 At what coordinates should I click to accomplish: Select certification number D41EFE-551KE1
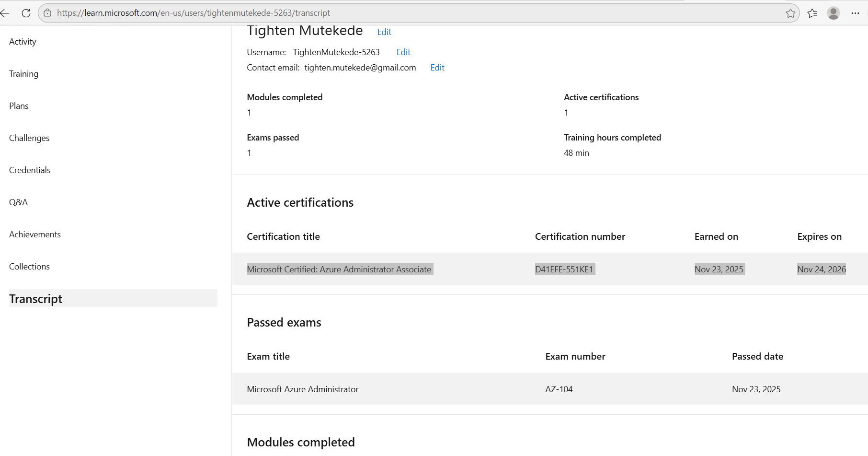[x=564, y=269]
